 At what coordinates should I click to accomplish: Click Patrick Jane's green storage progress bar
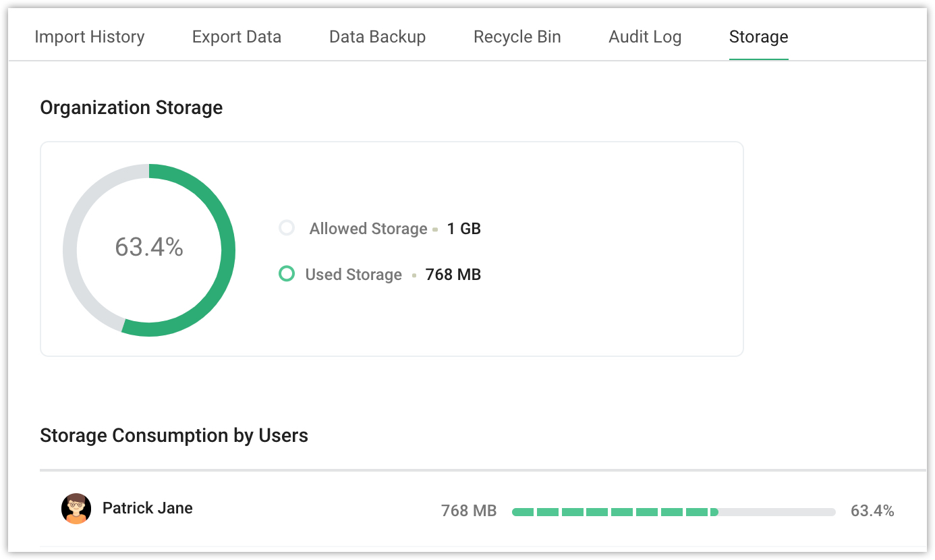[x=614, y=512]
